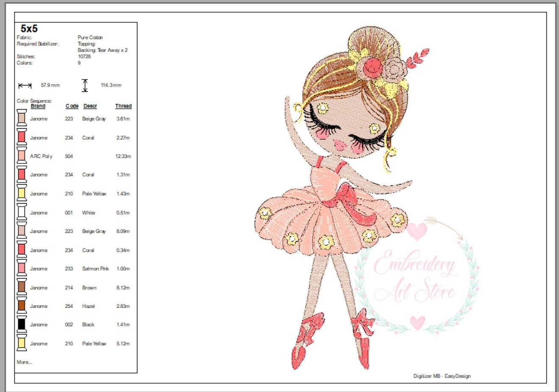Select the Pale Yellow 210 thread spool
The width and height of the screenshot is (559, 392).
click(21, 193)
